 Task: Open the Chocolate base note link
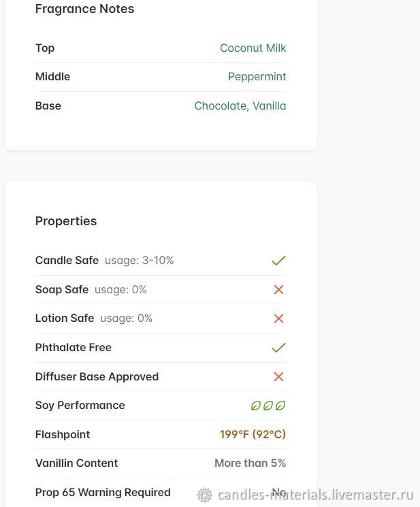(x=221, y=106)
